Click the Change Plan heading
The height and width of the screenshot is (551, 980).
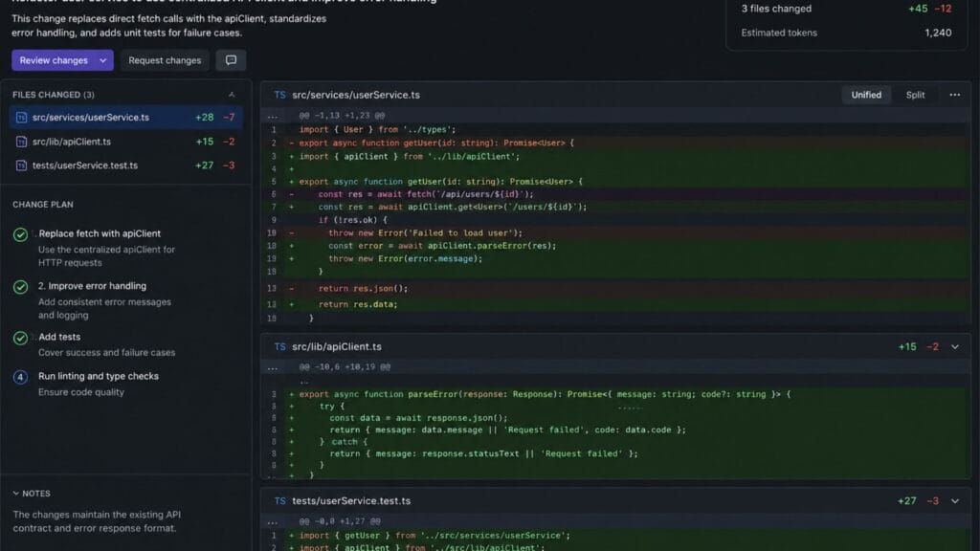(x=42, y=205)
